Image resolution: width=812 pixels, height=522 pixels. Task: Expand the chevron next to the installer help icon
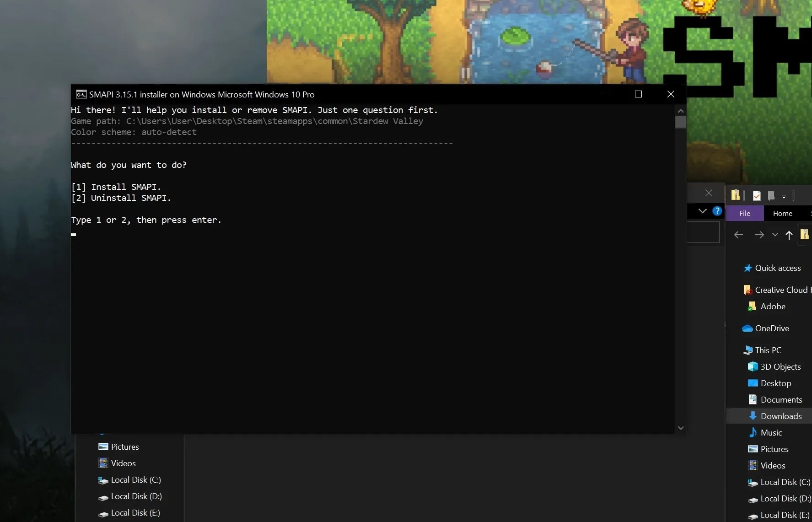point(703,211)
